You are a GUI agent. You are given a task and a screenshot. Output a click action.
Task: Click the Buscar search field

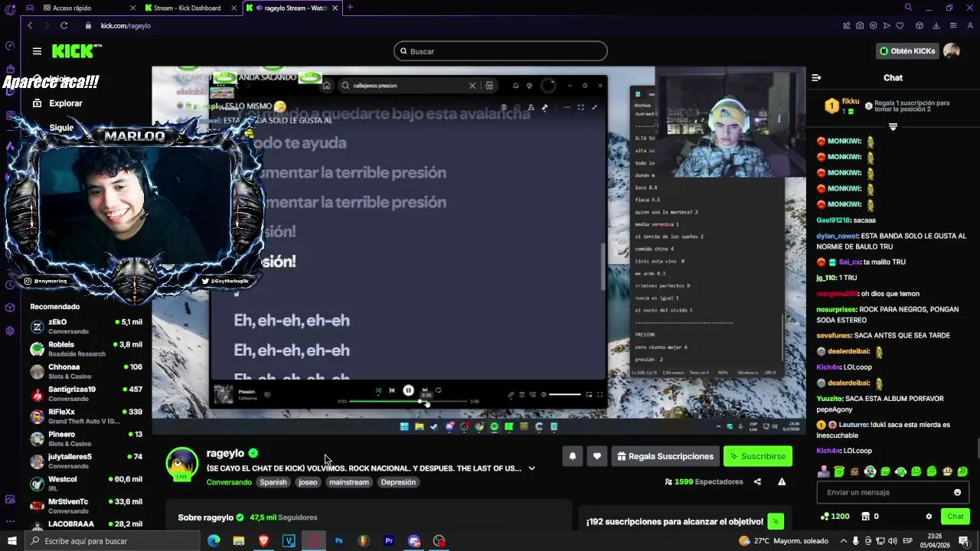click(501, 51)
